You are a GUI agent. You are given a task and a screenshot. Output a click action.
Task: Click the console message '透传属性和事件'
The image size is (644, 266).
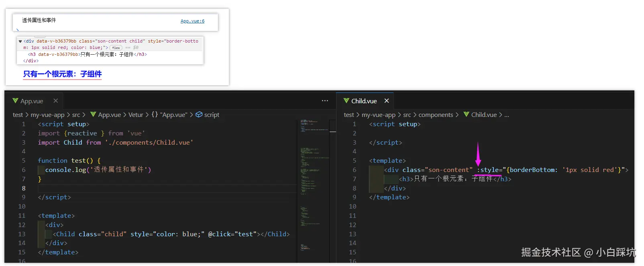coord(39,20)
